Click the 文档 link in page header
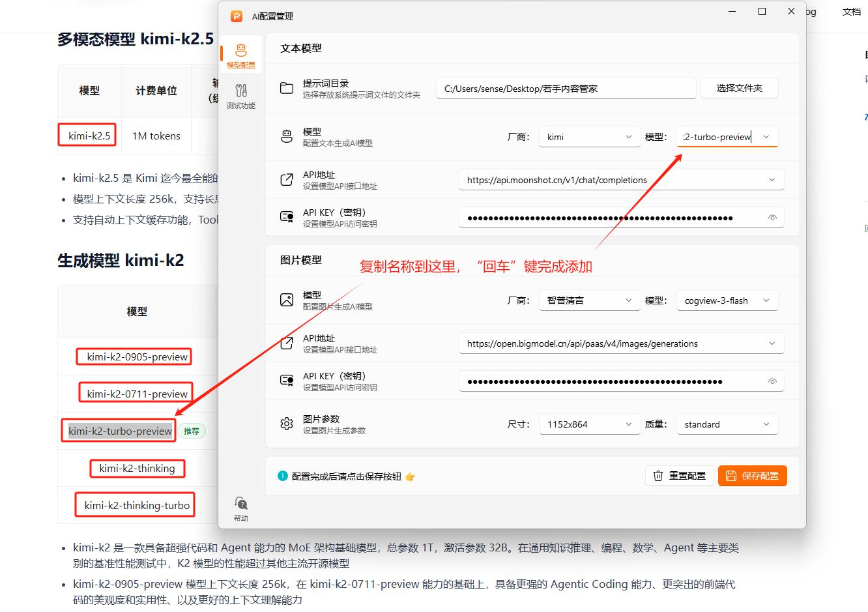 pos(851,12)
